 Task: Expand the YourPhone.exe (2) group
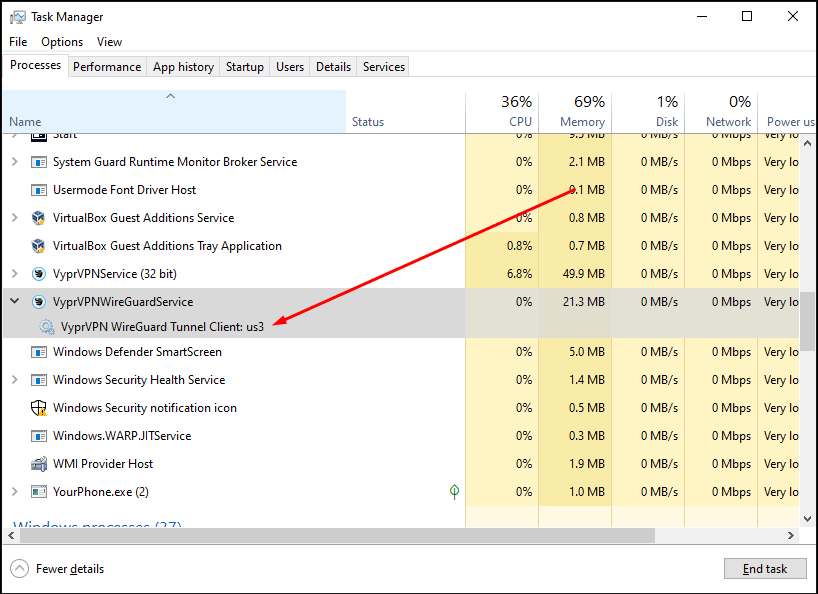click(x=14, y=492)
